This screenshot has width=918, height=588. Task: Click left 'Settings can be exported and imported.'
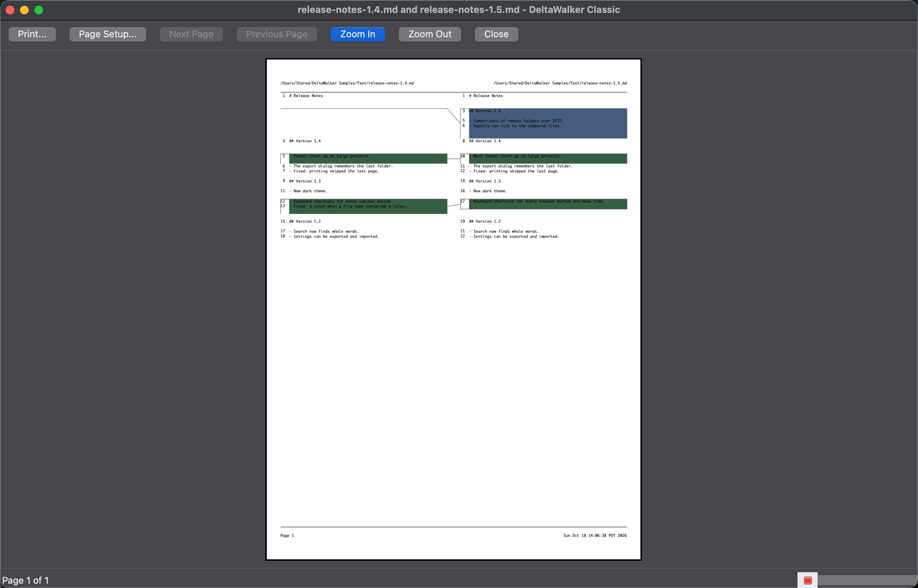coord(334,237)
